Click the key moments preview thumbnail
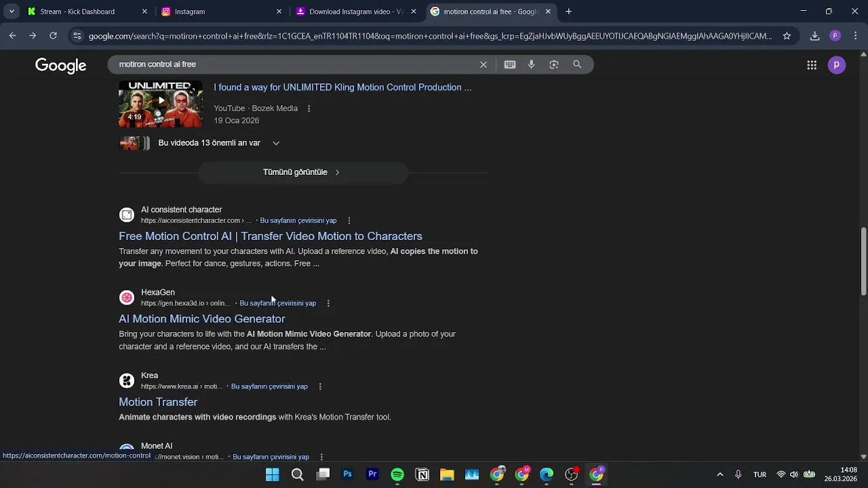868x488 pixels. pyautogui.click(x=134, y=143)
